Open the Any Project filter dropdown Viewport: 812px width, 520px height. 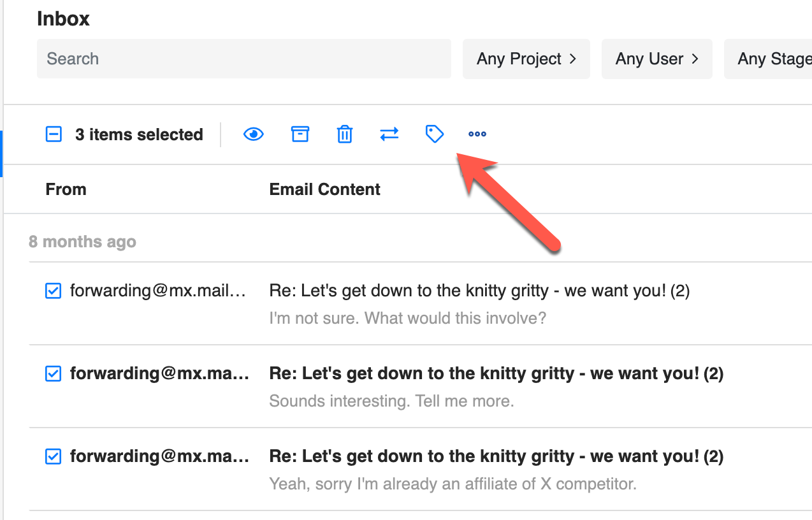(526, 59)
